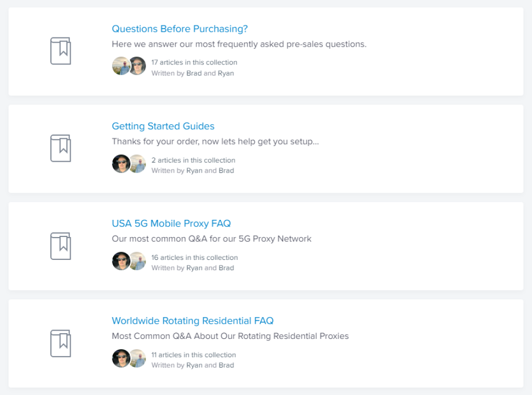Click the second author avatar under Questions Before Purchasing
Image resolution: width=532 pixels, height=395 pixels.
tap(138, 66)
